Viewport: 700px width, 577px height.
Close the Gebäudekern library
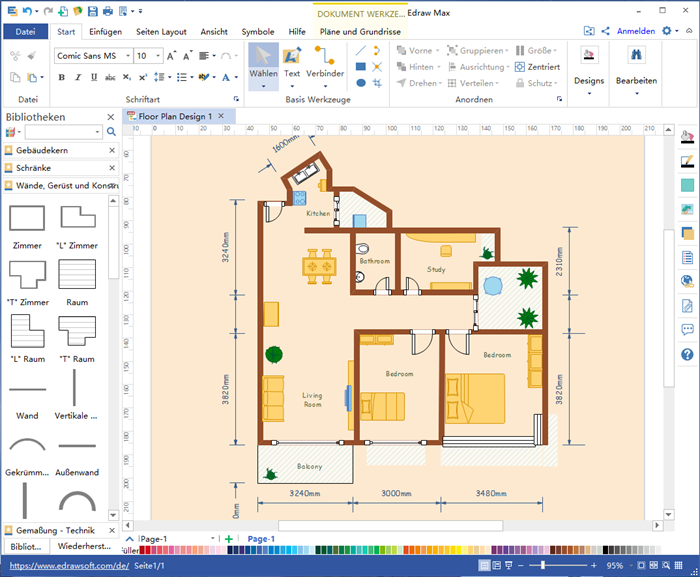click(112, 150)
